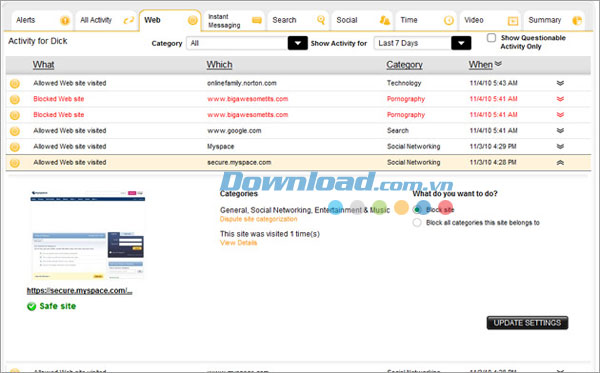The height and width of the screenshot is (373, 600).
Task: Click the magnifier icon on Search tab
Action: pyautogui.click(x=321, y=20)
